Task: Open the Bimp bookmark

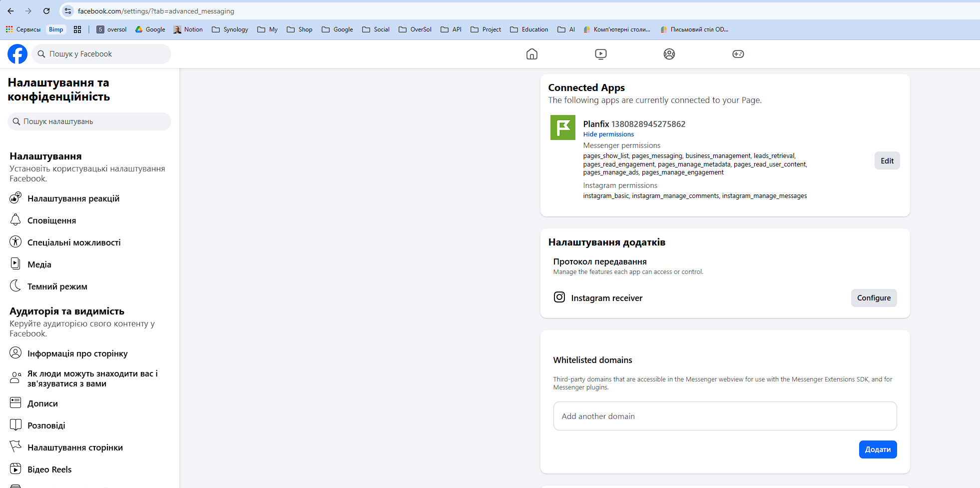Action: coord(56,29)
